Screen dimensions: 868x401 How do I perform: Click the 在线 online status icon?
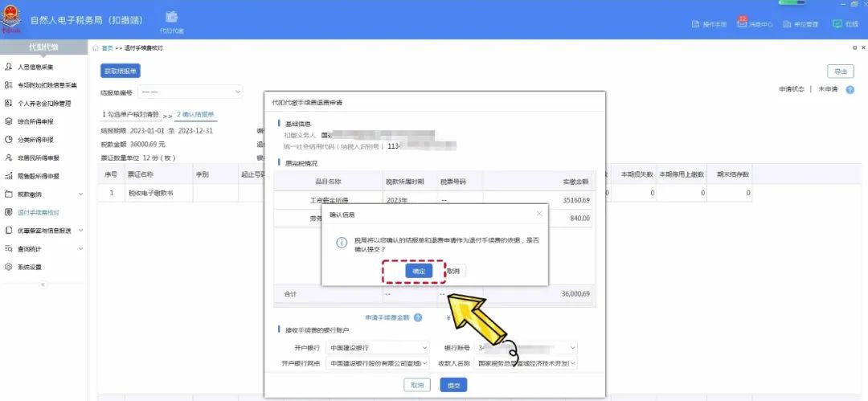click(x=845, y=24)
